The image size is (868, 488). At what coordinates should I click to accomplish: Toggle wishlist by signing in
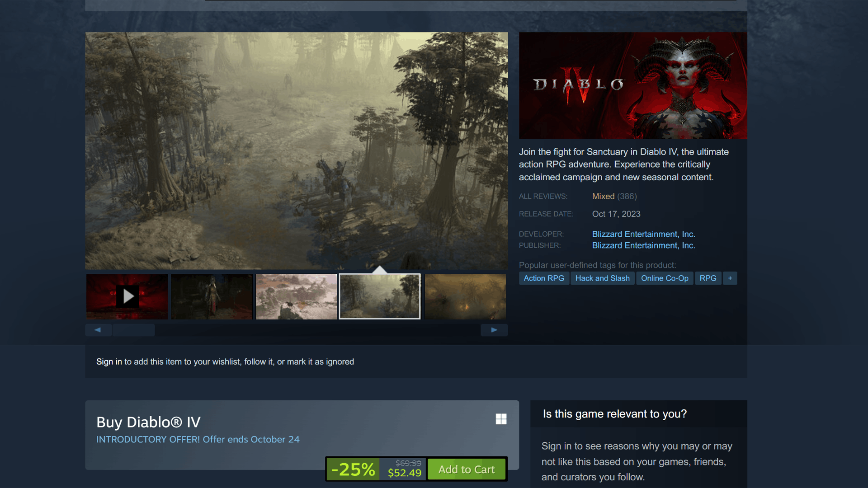(x=108, y=361)
